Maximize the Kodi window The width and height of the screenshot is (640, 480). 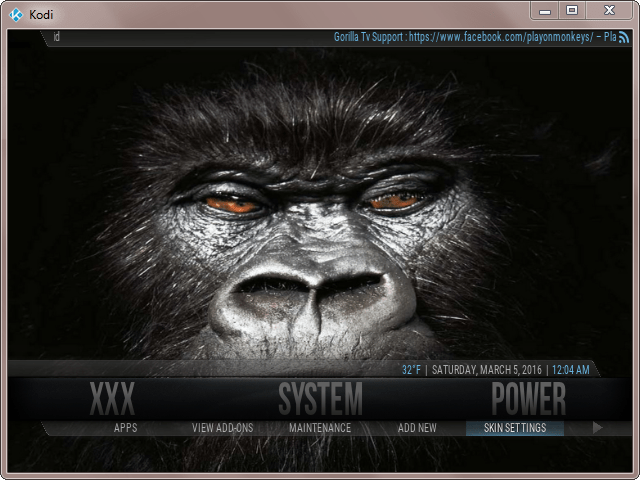[x=572, y=11]
